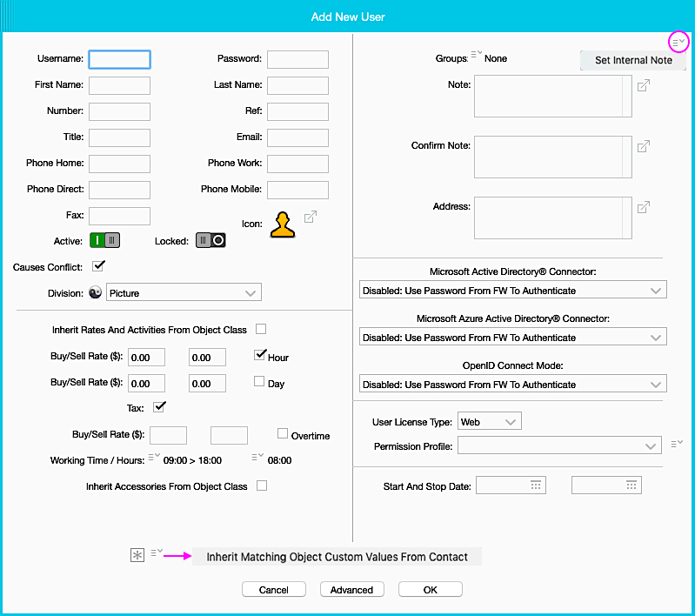The image size is (695, 616).
Task: Click into the Password field
Action: coord(297,59)
